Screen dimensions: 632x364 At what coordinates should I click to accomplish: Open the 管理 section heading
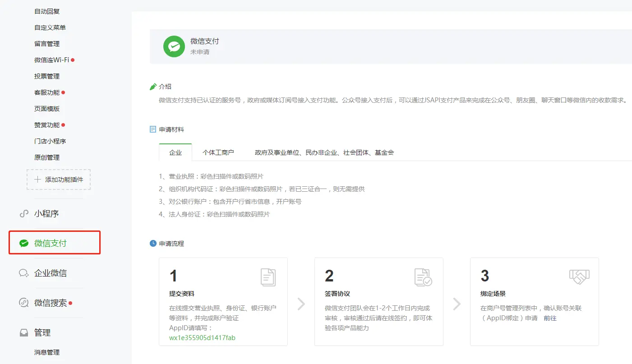(42, 333)
